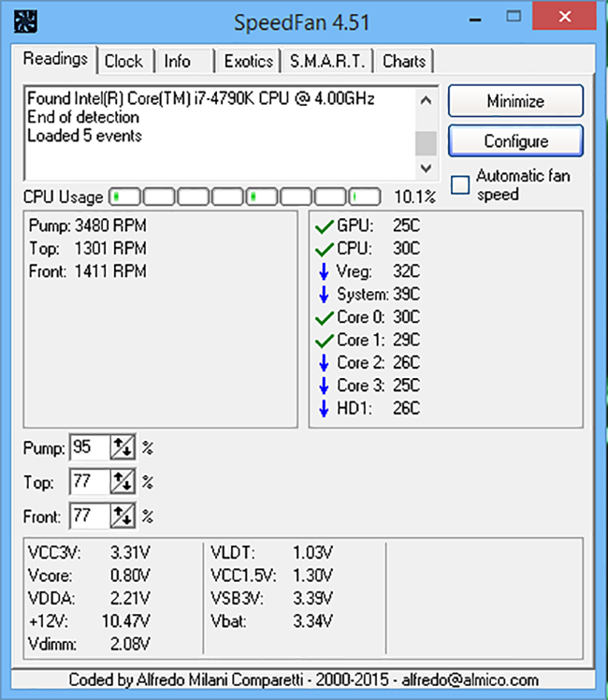Click the blue down arrow beside Vreg
The image size is (608, 700).
tap(324, 271)
